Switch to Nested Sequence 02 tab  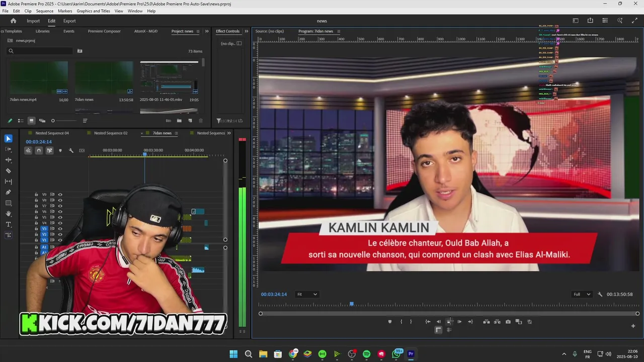[111, 133]
